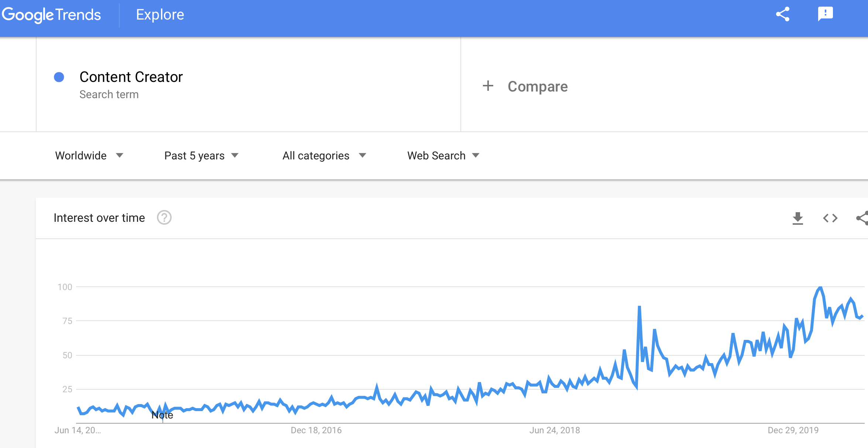Click the Note marker on chart
Image resolution: width=868 pixels, height=448 pixels.
(x=162, y=415)
